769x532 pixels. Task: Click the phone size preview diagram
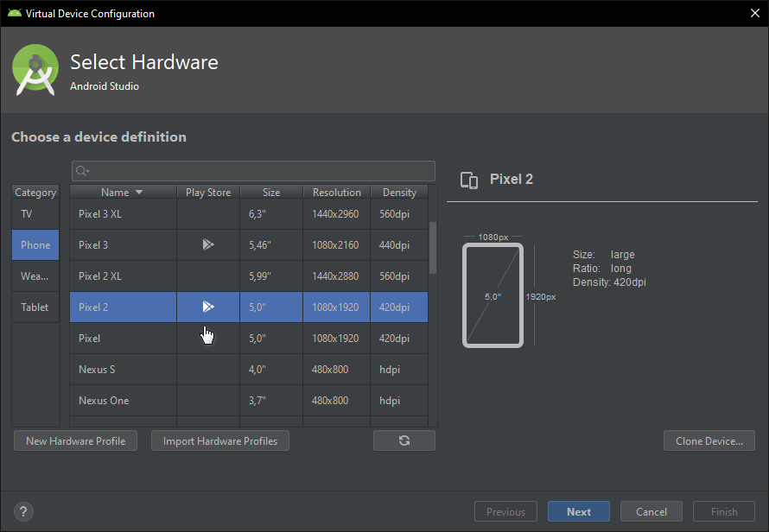(493, 295)
